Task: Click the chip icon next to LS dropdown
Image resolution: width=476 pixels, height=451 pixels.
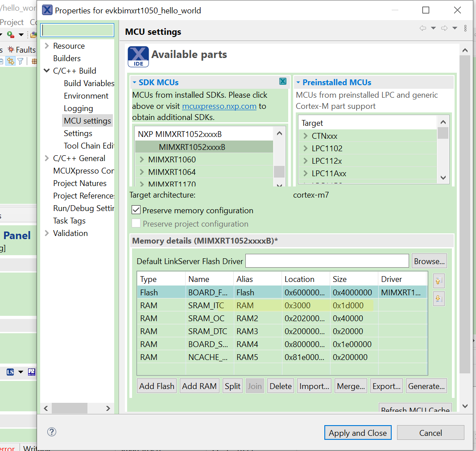Action: coord(32,372)
